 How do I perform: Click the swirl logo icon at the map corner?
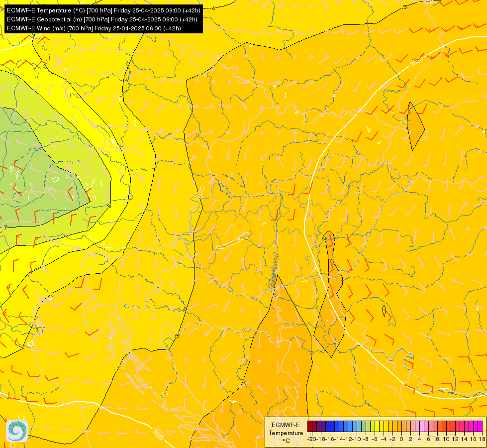point(17,431)
